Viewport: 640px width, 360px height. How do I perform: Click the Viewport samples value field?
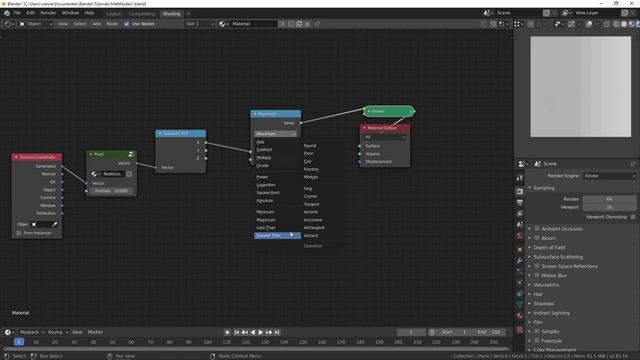coord(609,207)
